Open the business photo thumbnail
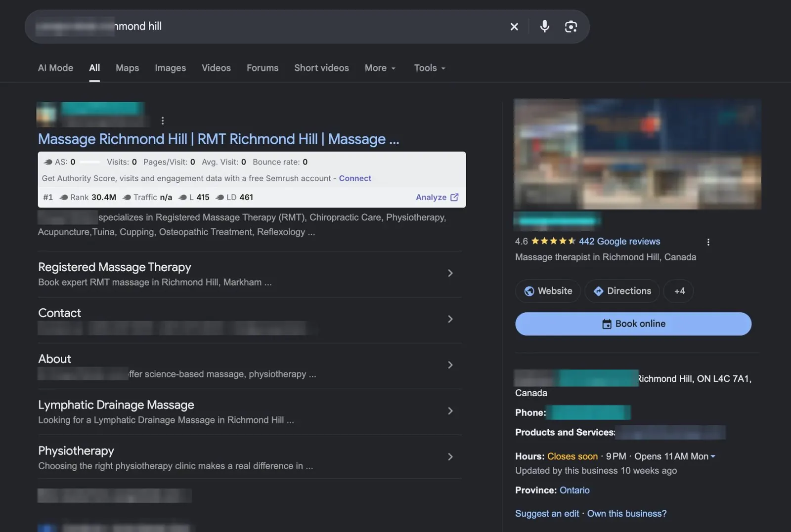Screen dimensions: 791x532 (637, 154)
